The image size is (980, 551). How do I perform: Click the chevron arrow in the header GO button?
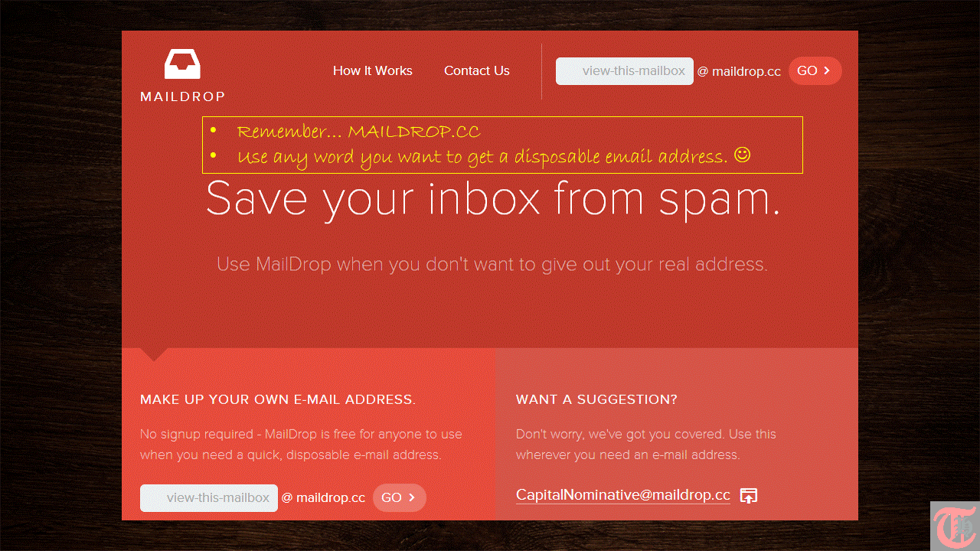pos(827,71)
